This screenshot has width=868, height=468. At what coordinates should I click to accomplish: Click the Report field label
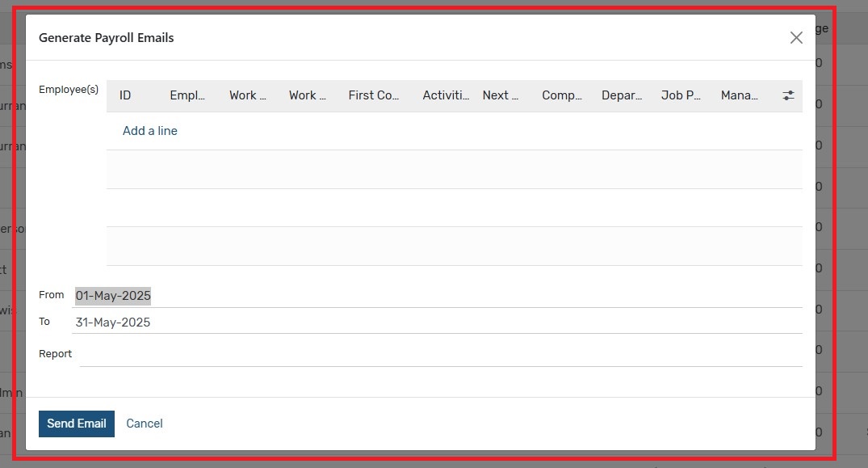(56, 354)
